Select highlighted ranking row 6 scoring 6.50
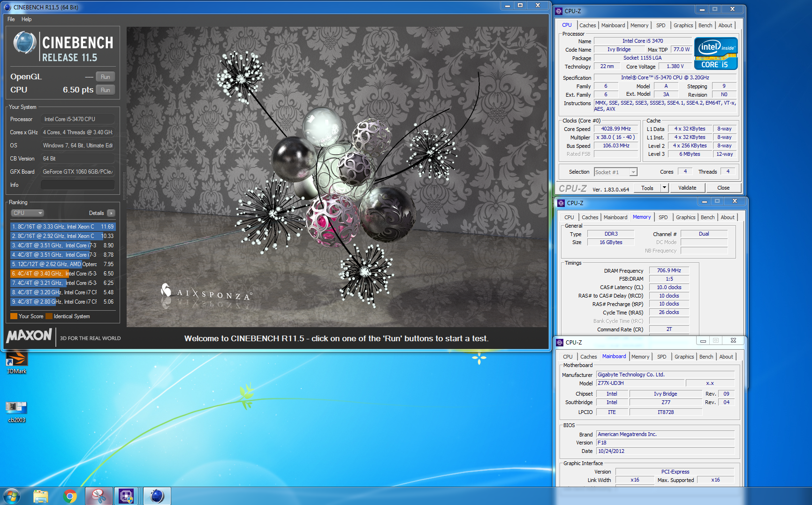This screenshot has width=812, height=505. click(62, 274)
